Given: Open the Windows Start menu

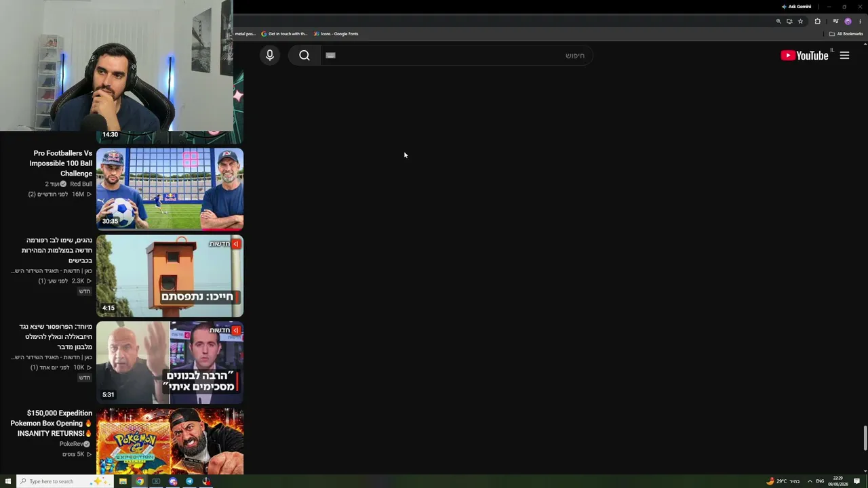Looking at the screenshot, I should [x=8, y=481].
